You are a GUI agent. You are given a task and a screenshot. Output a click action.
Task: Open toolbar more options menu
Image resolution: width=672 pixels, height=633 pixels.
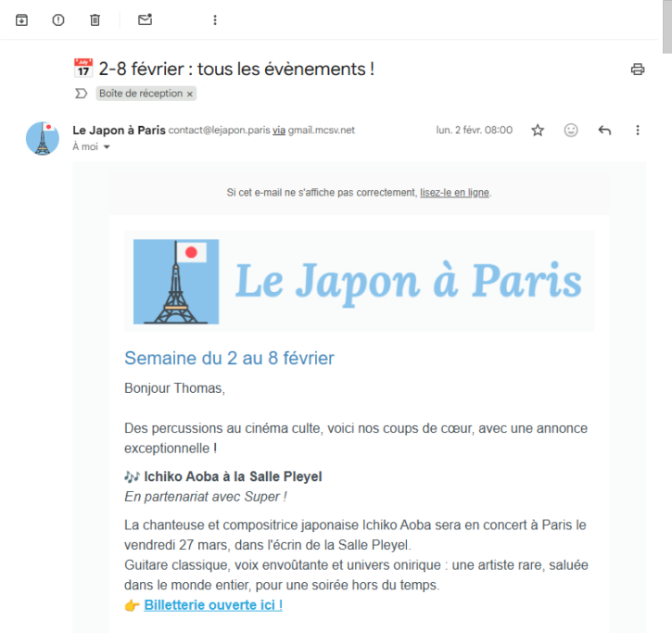click(x=215, y=19)
